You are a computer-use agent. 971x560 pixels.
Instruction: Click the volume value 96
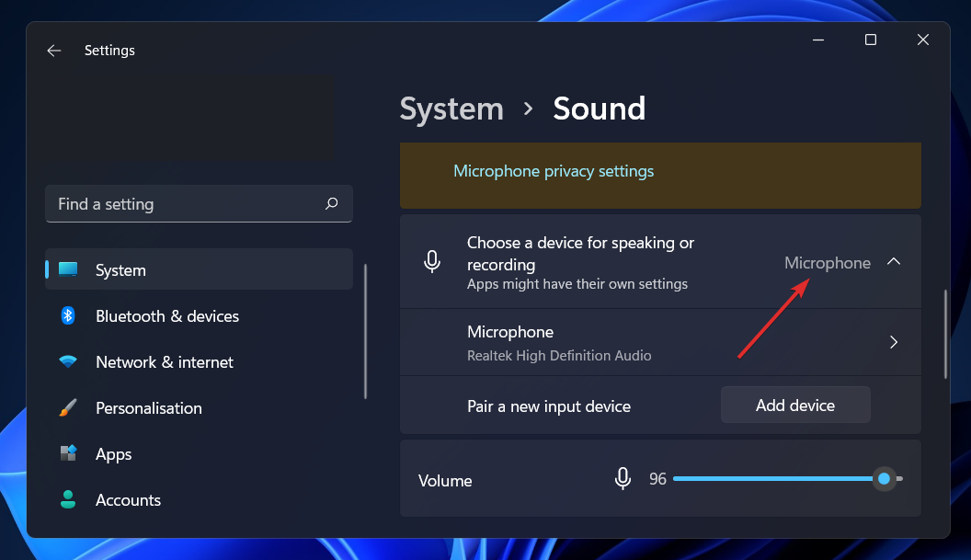(x=657, y=479)
